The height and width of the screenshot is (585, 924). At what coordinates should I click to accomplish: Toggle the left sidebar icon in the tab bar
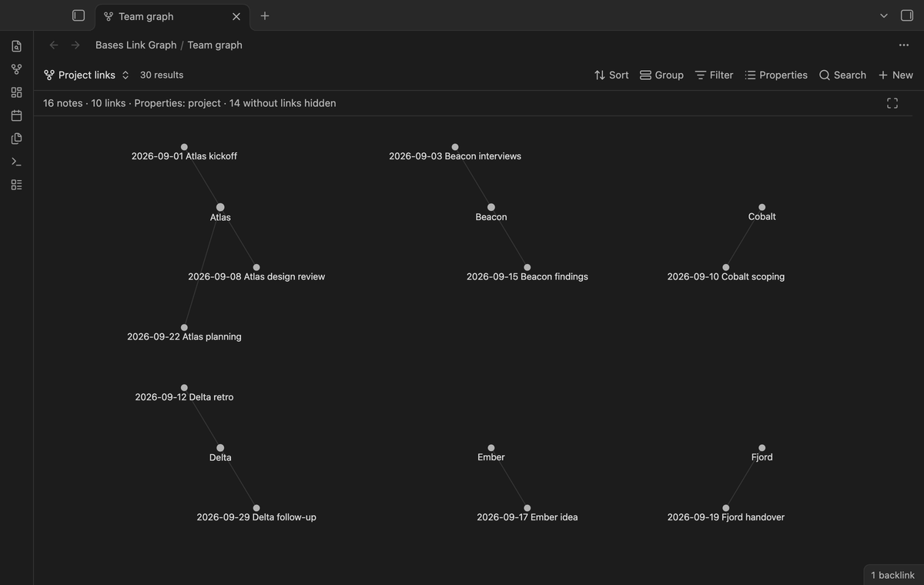(78, 15)
